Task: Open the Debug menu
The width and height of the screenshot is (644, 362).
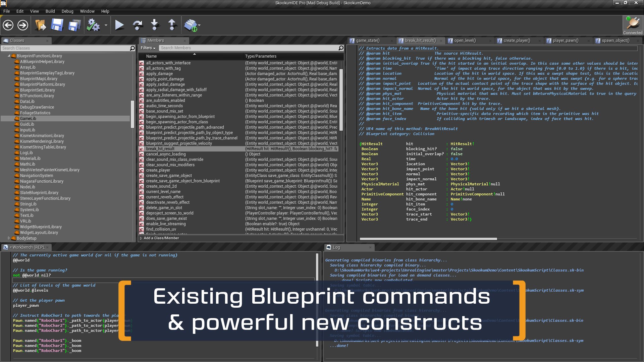Action: coord(67,11)
